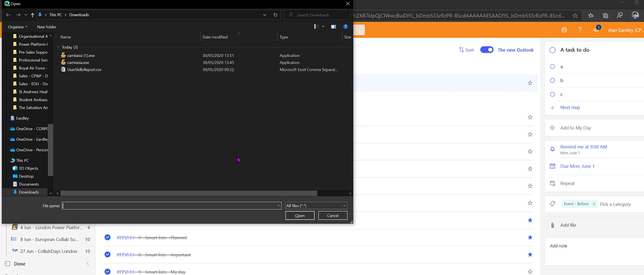Refresh the Downloads folder listing

coord(275,15)
